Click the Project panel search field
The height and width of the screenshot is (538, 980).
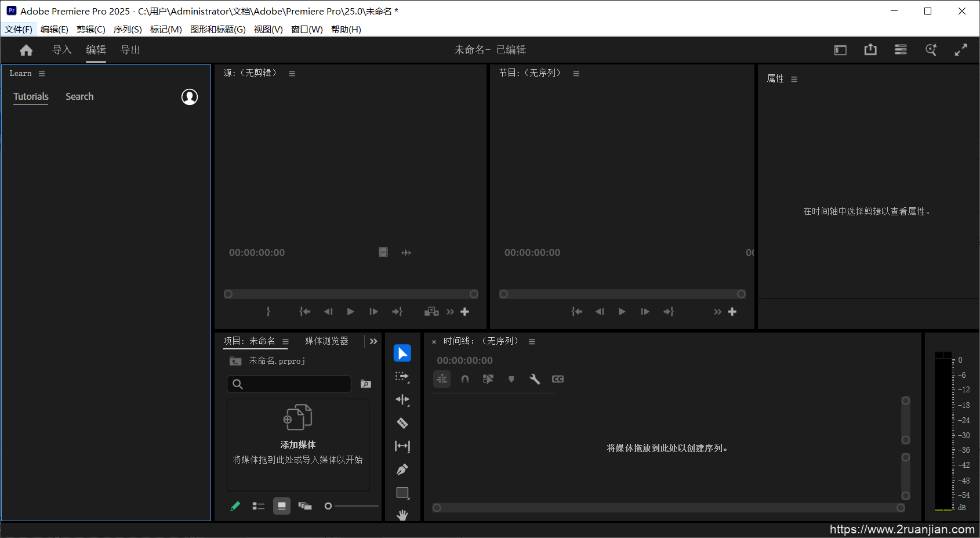tap(289, 384)
